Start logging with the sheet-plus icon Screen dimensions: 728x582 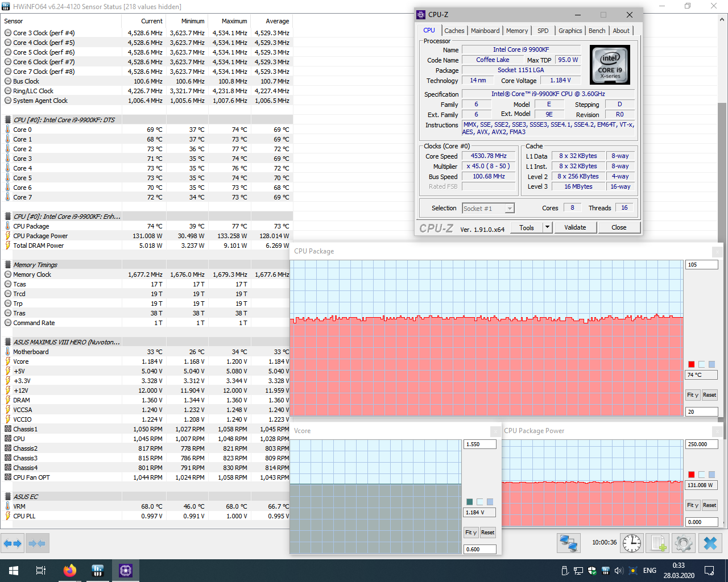pyautogui.click(x=658, y=543)
